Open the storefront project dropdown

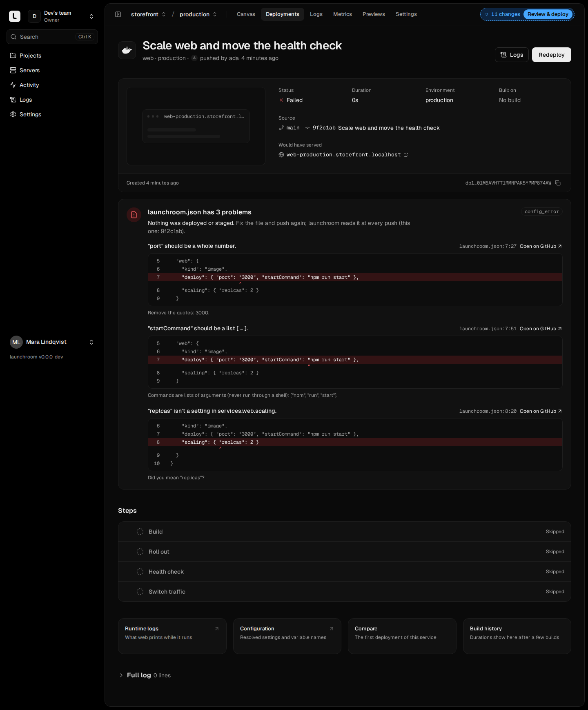(148, 14)
